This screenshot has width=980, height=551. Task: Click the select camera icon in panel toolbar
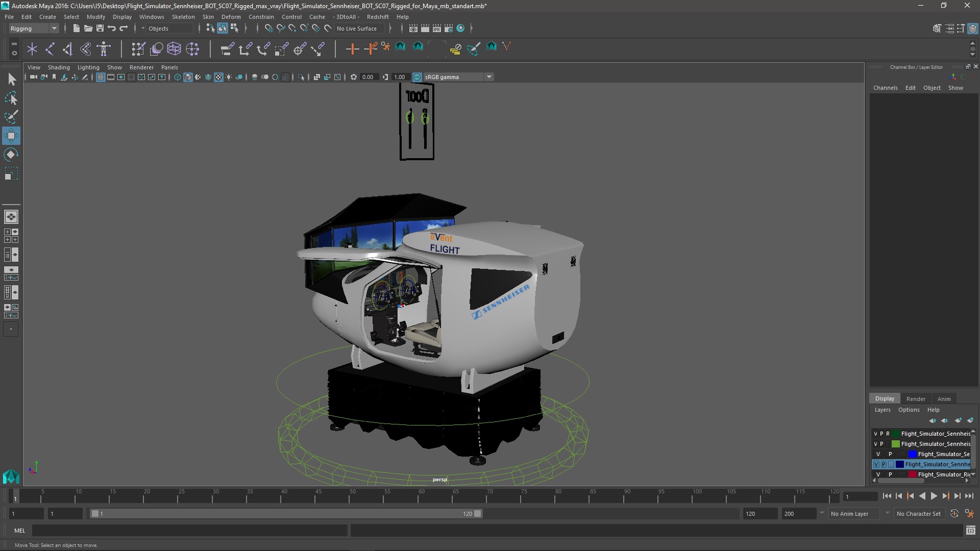pos(33,77)
